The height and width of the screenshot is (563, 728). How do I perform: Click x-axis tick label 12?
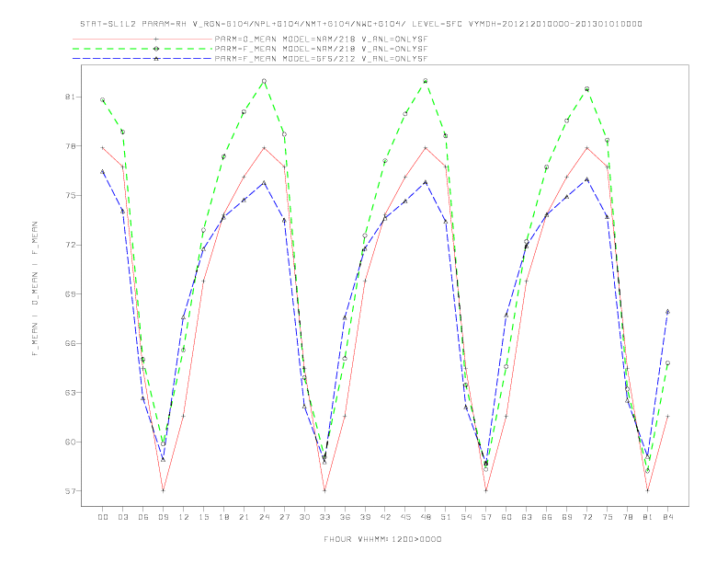[x=184, y=517]
